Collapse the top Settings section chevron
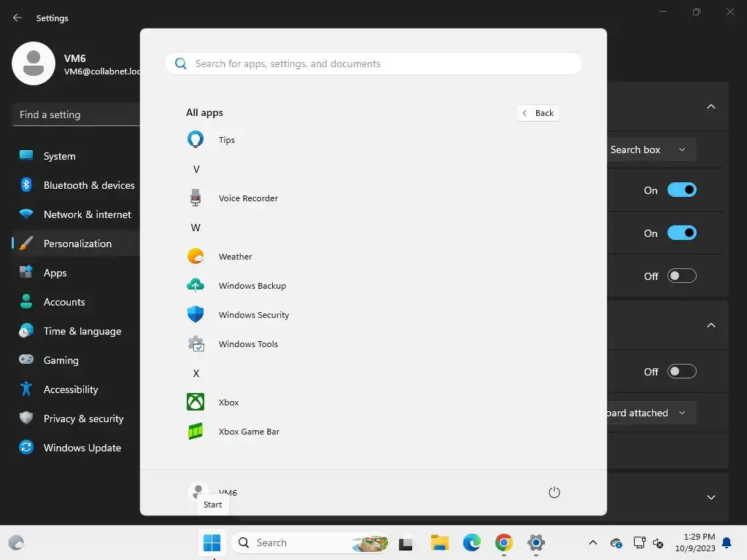 tap(711, 106)
